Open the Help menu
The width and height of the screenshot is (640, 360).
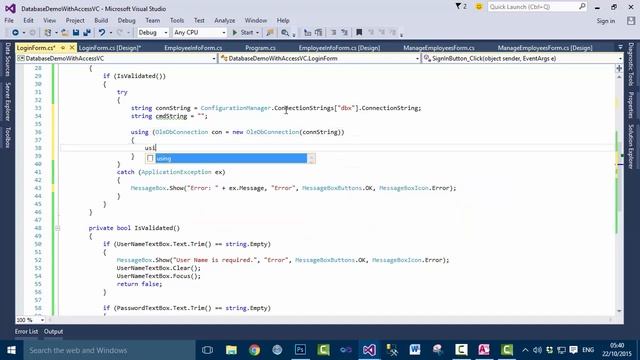coord(283,20)
